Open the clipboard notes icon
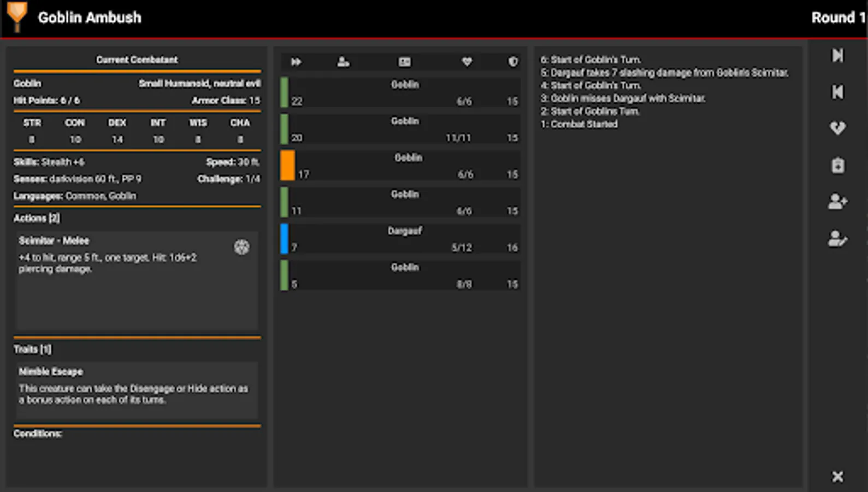This screenshot has height=492, width=868. [837, 165]
